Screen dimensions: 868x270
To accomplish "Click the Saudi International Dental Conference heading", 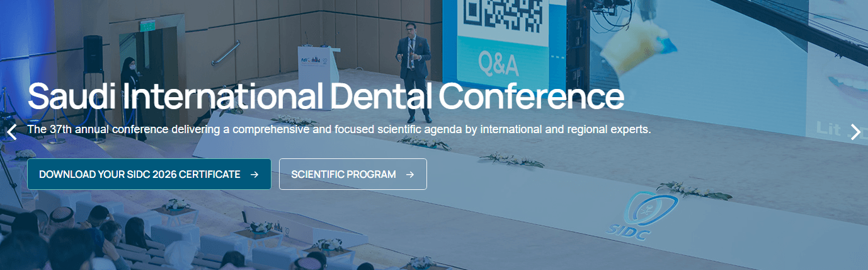I will pyautogui.click(x=326, y=96).
